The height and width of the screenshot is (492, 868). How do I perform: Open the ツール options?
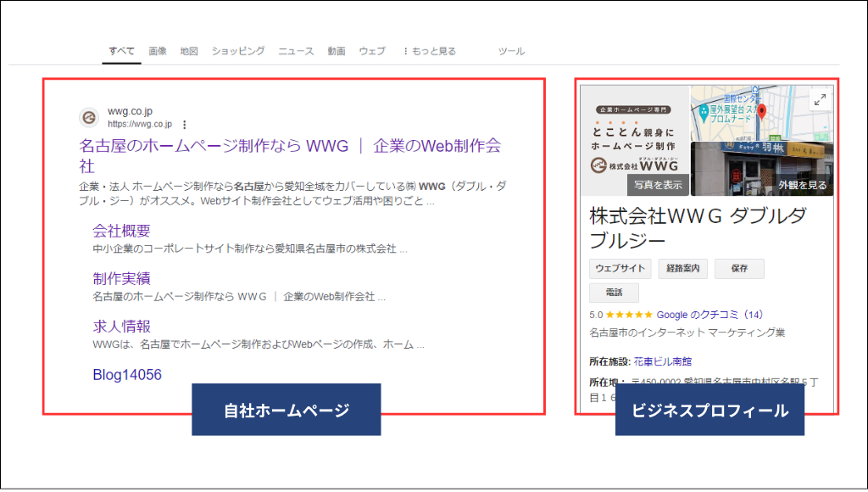point(510,50)
